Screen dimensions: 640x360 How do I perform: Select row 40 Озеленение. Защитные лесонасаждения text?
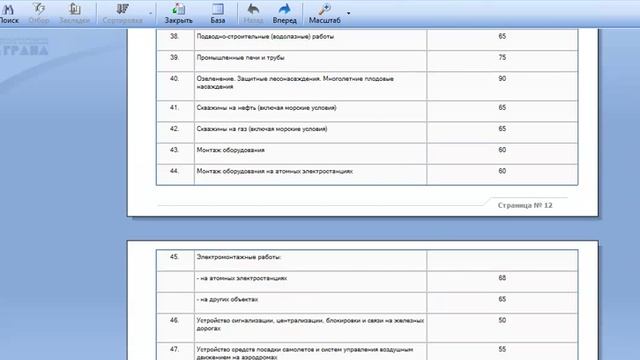pos(295,82)
